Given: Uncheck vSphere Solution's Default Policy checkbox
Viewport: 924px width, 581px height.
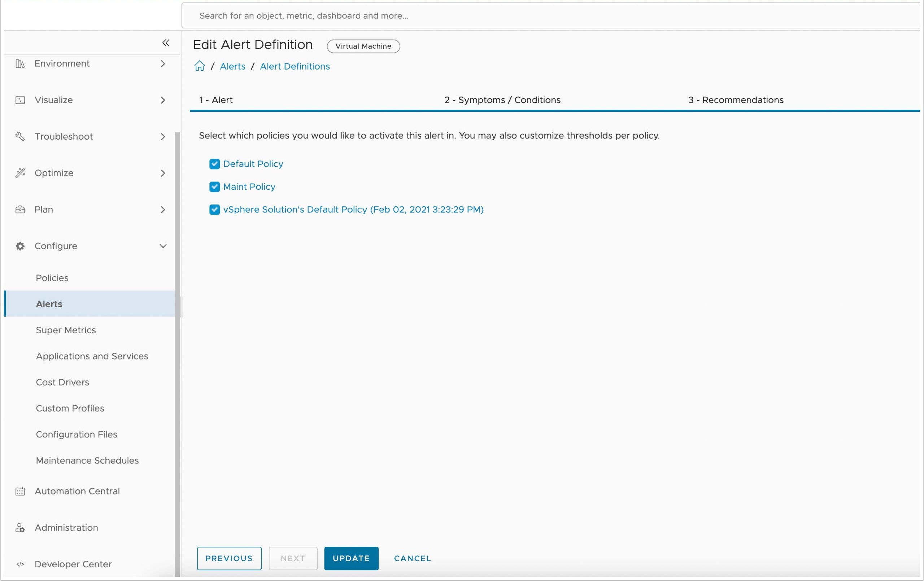Looking at the screenshot, I should (x=214, y=210).
